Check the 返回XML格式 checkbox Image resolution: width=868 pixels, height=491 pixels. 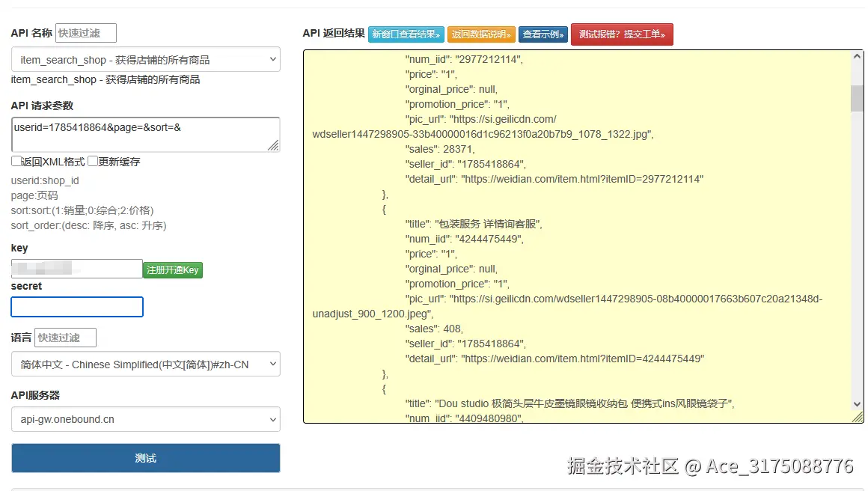16,161
